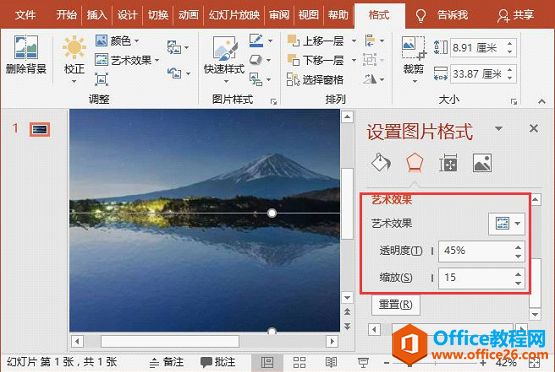Open the Artistic Effects (艺术效果) ribbon dropdown
This screenshot has height=372, width=555.
[x=127, y=60]
